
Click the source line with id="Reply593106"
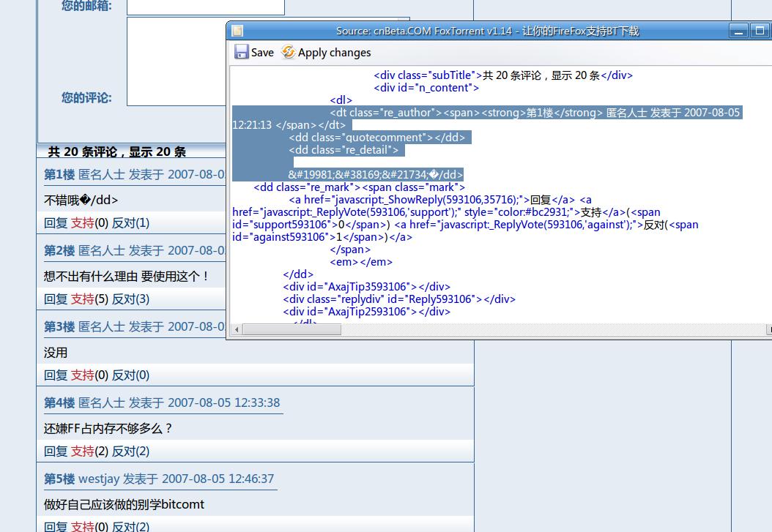pos(399,299)
